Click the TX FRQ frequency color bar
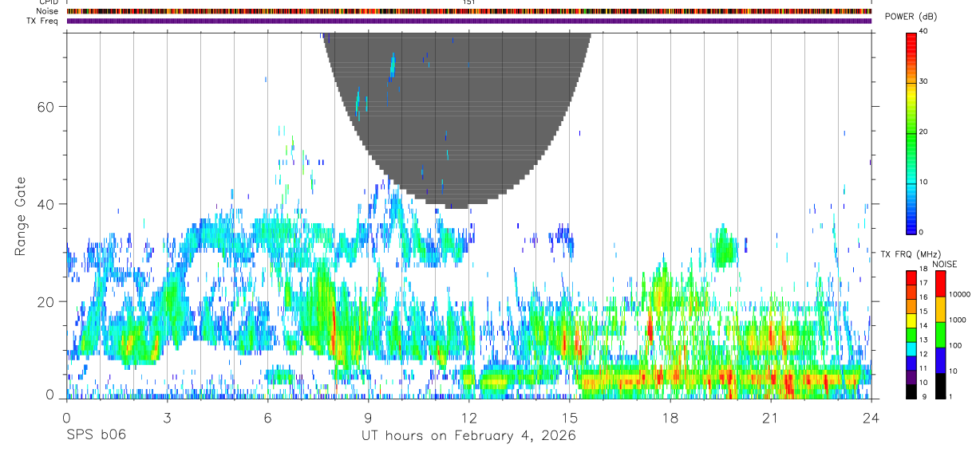The width and height of the screenshot is (980, 452). (911, 335)
